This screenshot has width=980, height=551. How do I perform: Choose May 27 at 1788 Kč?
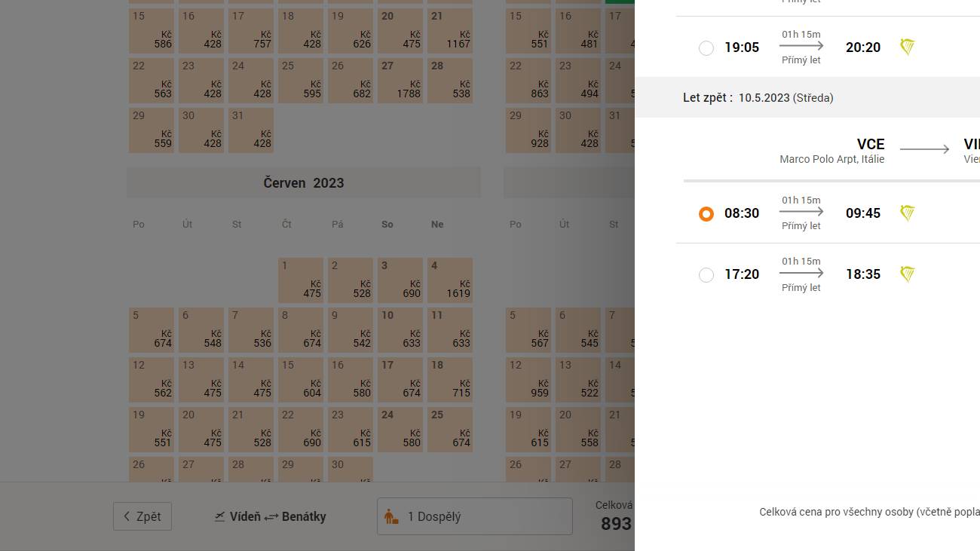click(x=400, y=81)
